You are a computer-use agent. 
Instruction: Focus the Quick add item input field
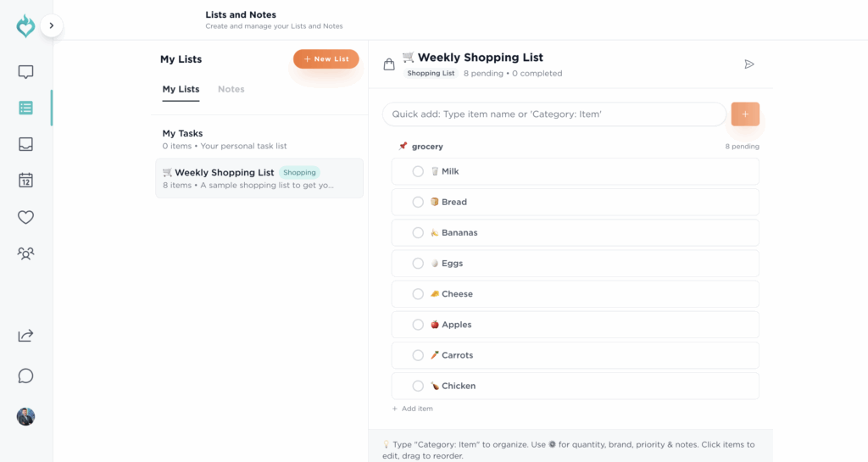click(x=554, y=114)
